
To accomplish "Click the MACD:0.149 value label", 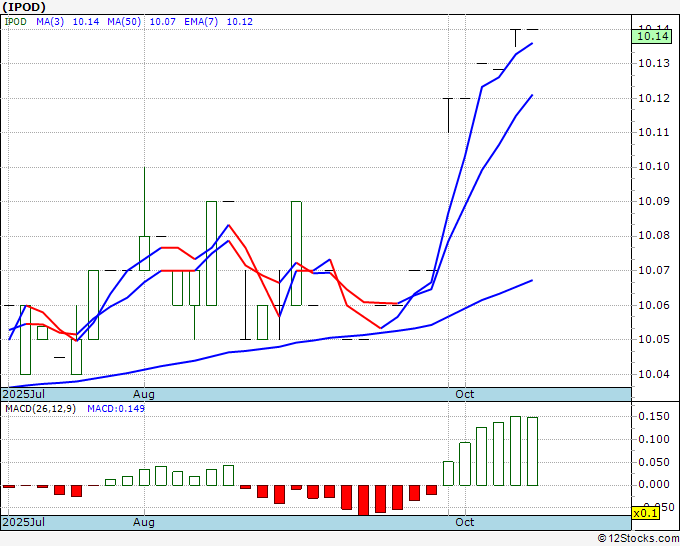I will [x=116, y=409].
